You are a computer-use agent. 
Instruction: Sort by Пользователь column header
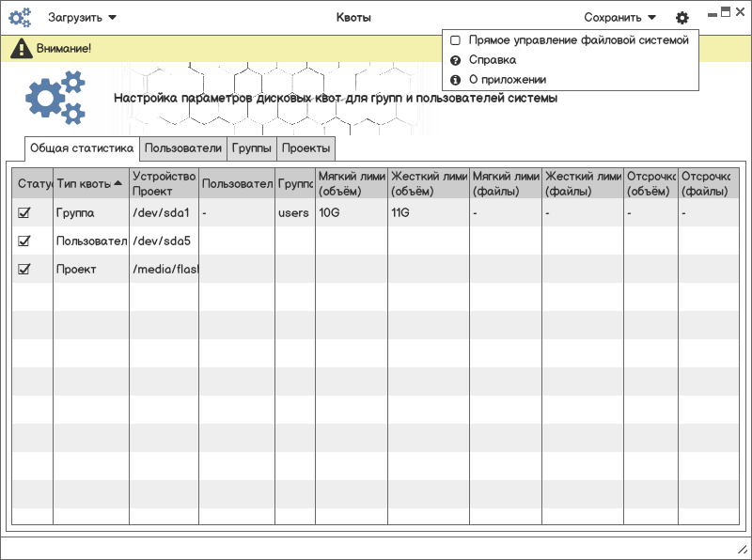tap(237, 183)
